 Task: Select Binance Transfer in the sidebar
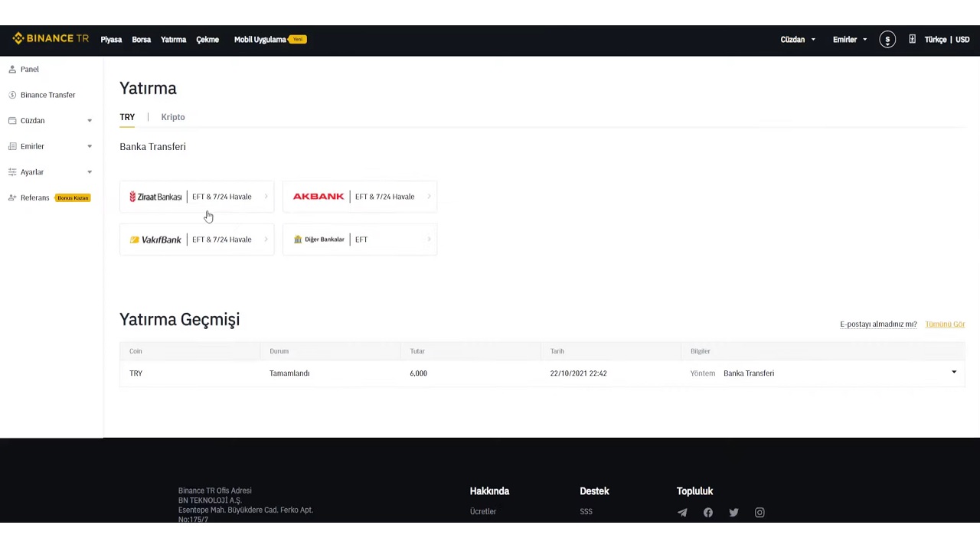pos(48,95)
